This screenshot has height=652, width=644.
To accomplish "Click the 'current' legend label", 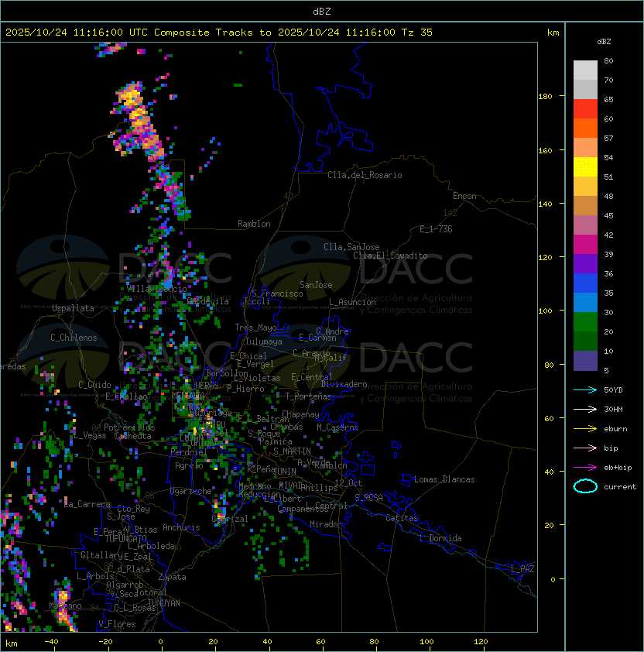I will click(620, 486).
